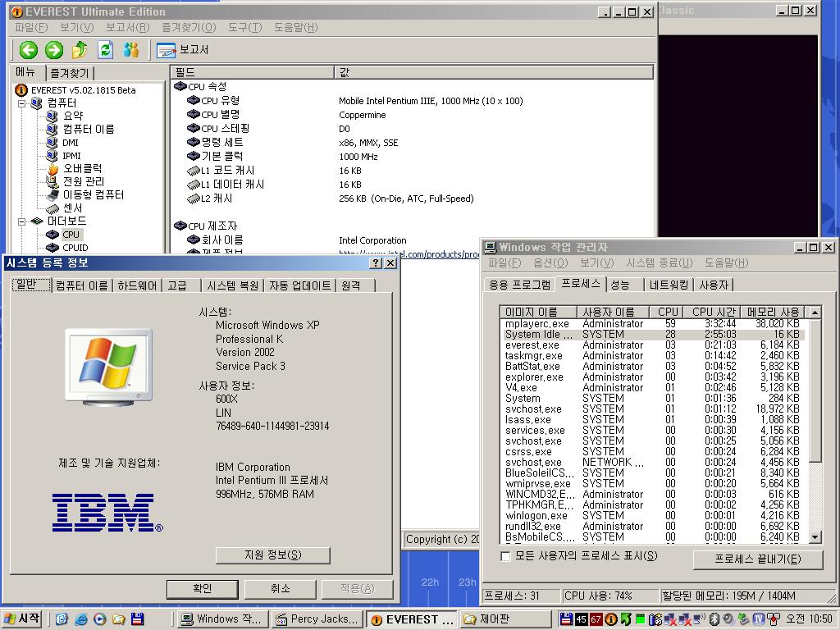Click the 전원 관리 power icon in the tree
Viewport: 840px width, 630px height.
point(52,180)
